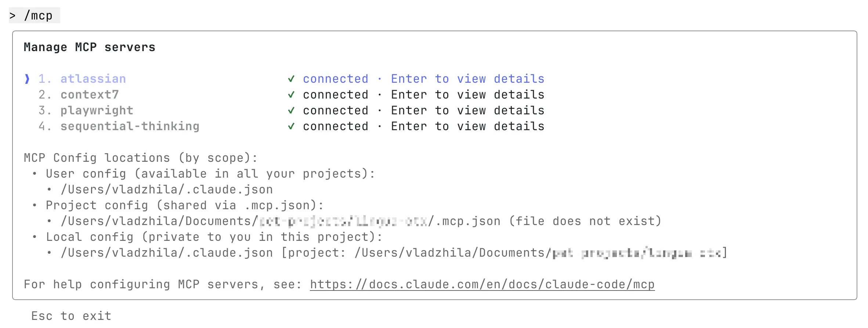This screenshot has width=868, height=328.
Task: Click the User config .claude.json path
Action: pos(167,190)
